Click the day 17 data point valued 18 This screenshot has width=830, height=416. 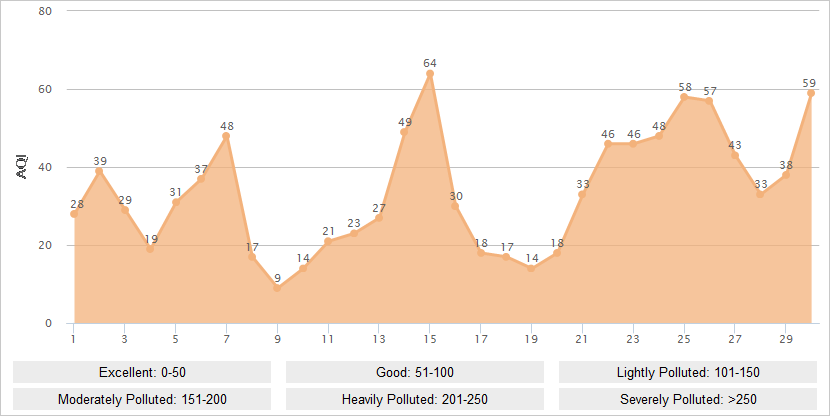click(481, 253)
